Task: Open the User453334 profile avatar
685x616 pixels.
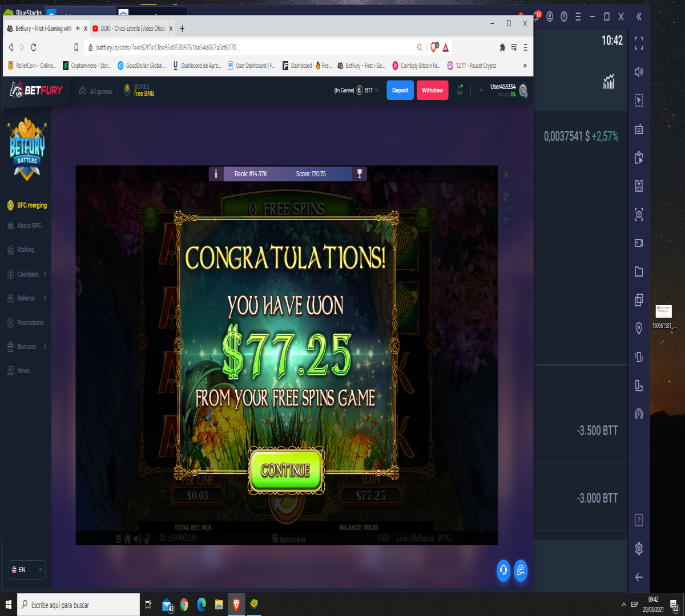Action: (x=523, y=90)
